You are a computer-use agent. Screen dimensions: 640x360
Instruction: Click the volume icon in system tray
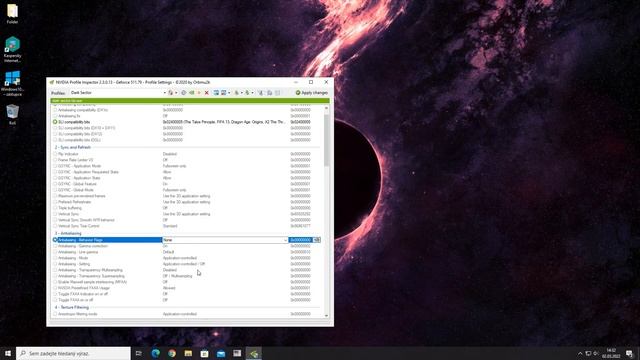(x=596, y=353)
